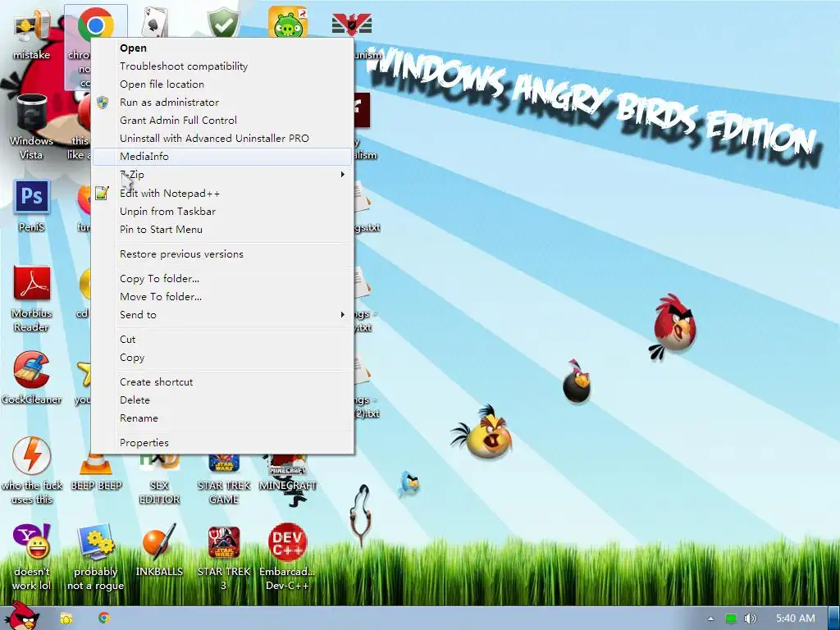840x630 pixels.
Task: Select the green shield checkmark desktop icon
Action: [x=223, y=21]
